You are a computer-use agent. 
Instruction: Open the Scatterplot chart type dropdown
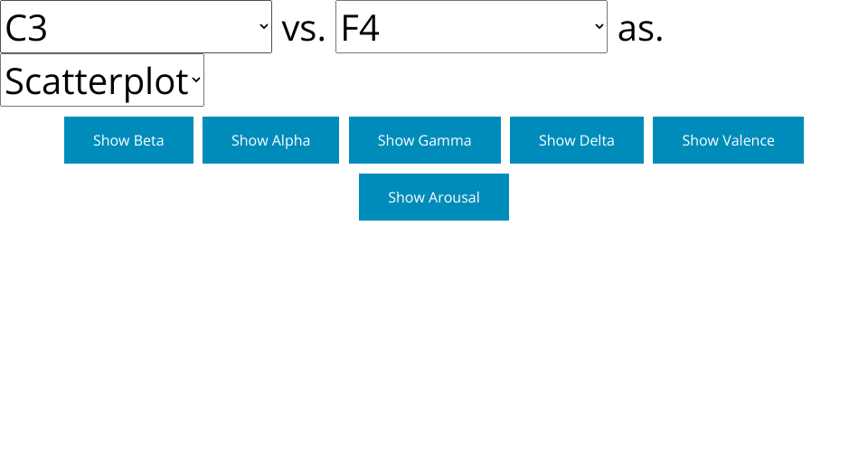tap(101, 80)
